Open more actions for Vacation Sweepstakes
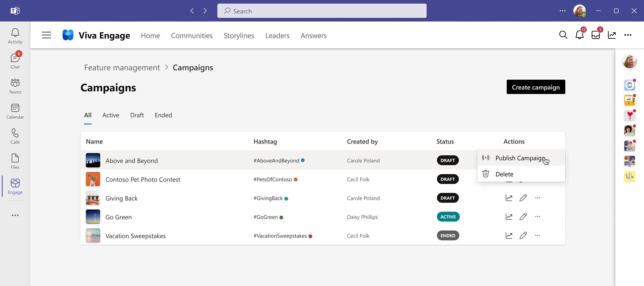Screen dimensions: 644x286 pos(538,235)
